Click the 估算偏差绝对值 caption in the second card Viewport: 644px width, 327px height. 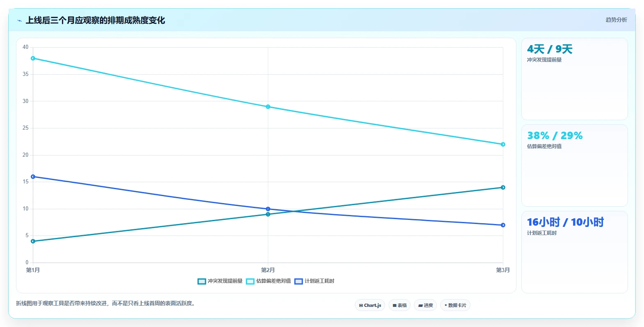(544, 146)
